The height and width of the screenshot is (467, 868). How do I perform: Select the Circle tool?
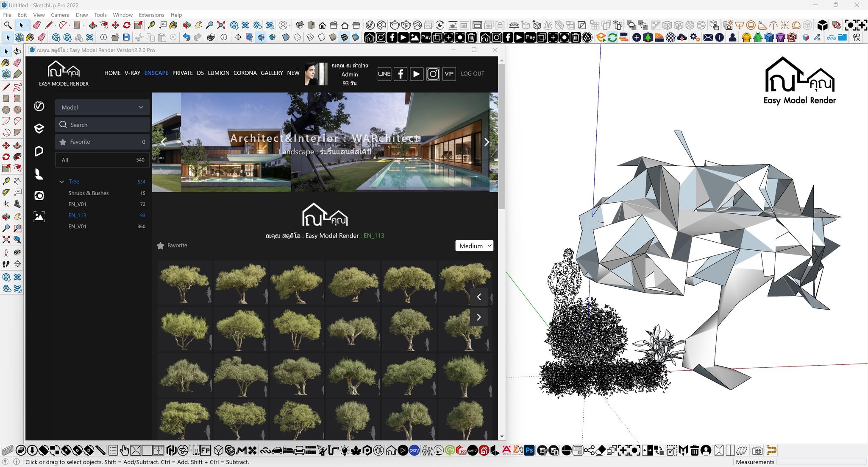[x=6, y=109]
